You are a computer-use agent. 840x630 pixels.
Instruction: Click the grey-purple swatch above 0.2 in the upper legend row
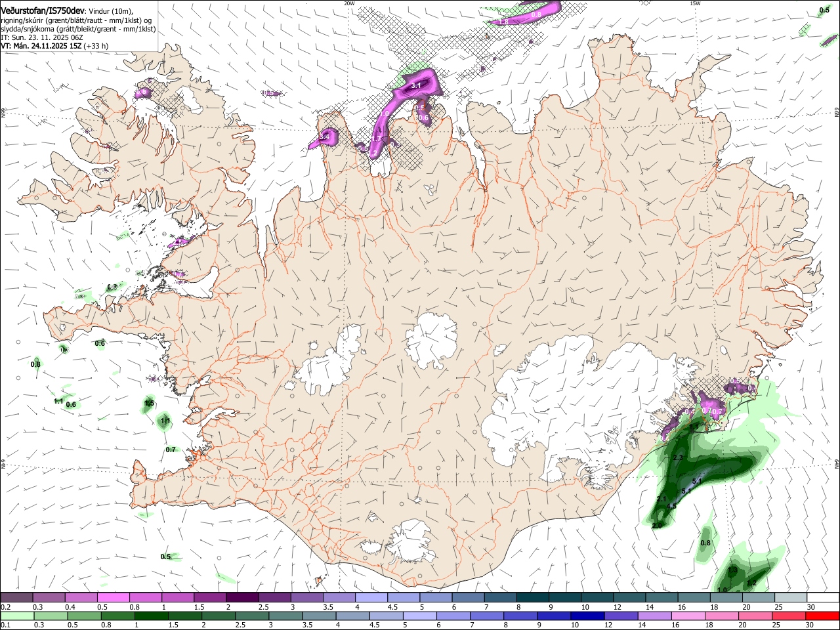[16, 597]
